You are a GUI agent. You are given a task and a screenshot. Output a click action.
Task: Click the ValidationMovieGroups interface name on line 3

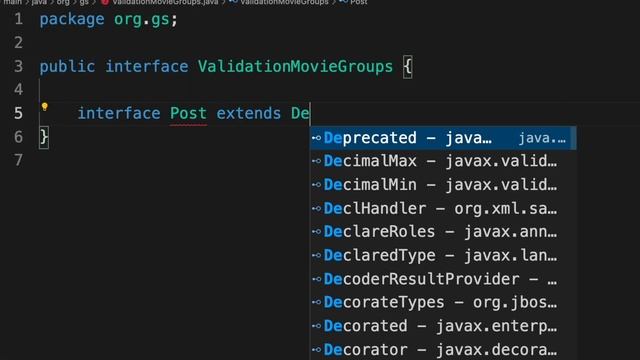click(x=295, y=67)
